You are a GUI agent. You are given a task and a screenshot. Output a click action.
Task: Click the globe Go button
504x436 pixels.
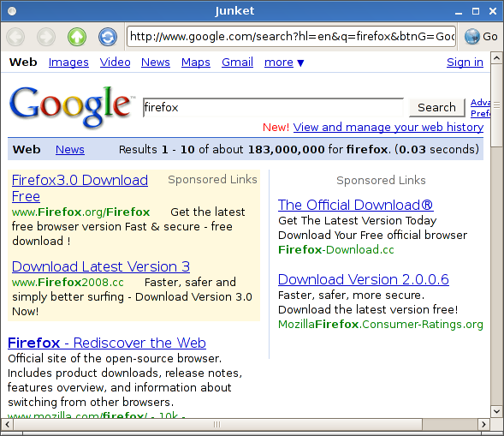tap(481, 37)
